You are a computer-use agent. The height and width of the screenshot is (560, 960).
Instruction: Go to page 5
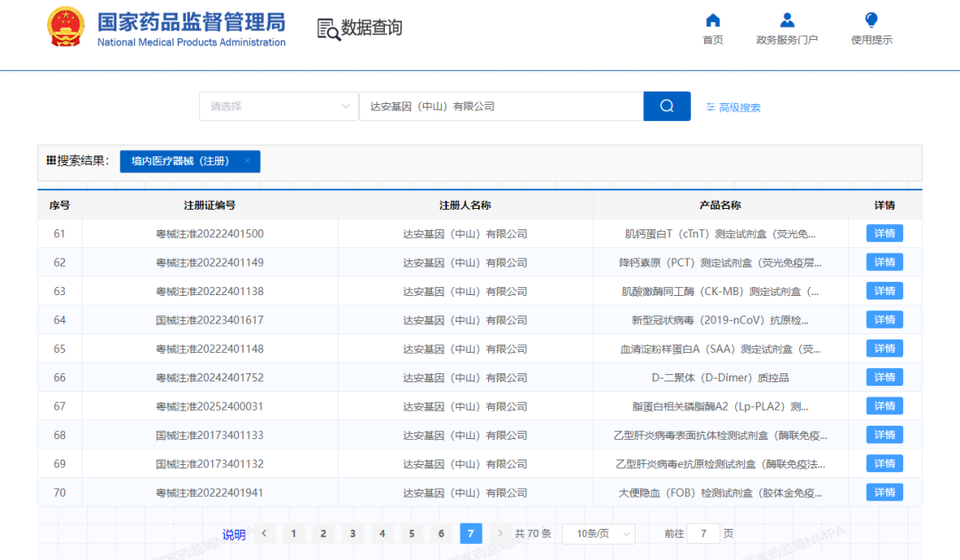[412, 533]
